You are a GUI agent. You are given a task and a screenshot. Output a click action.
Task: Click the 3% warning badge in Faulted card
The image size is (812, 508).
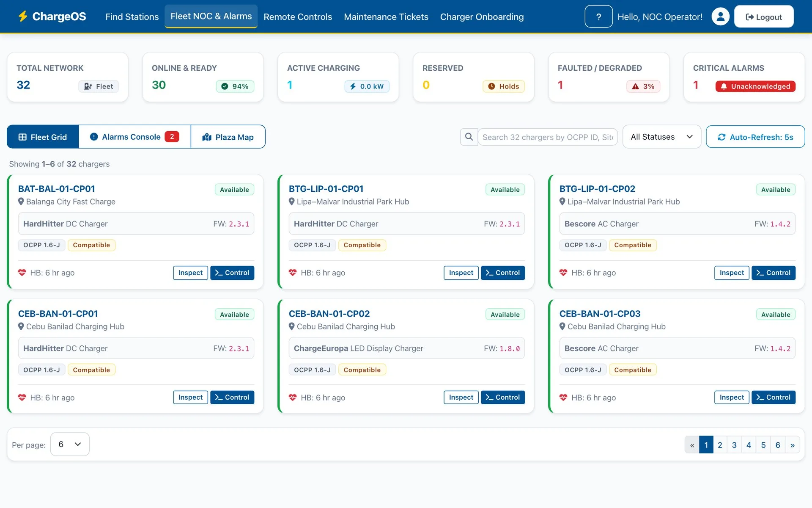pyautogui.click(x=643, y=86)
